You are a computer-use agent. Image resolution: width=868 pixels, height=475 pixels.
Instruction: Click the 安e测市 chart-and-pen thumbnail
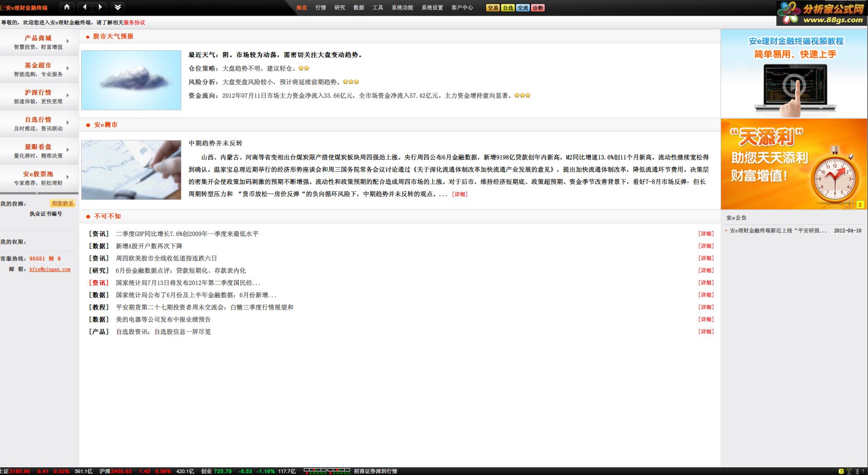[131, 170]
